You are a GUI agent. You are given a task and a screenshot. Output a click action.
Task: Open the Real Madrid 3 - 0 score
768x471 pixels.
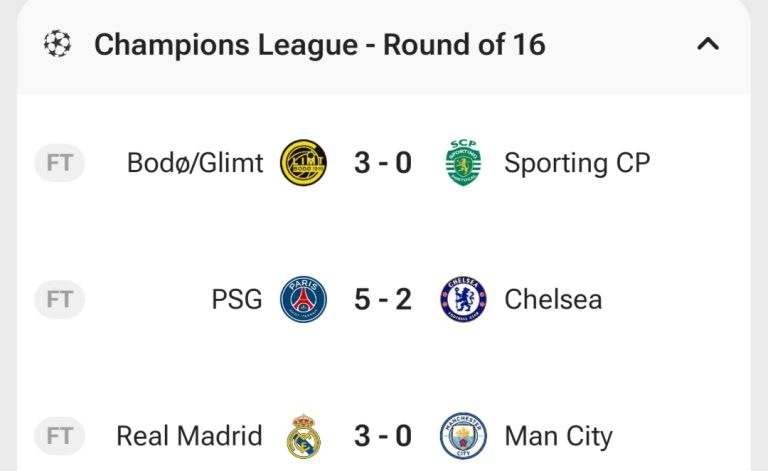383,436
